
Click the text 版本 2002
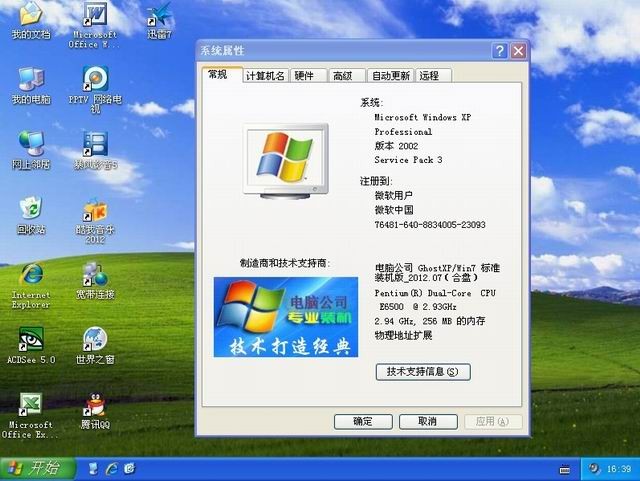click(x=396, y=146)
